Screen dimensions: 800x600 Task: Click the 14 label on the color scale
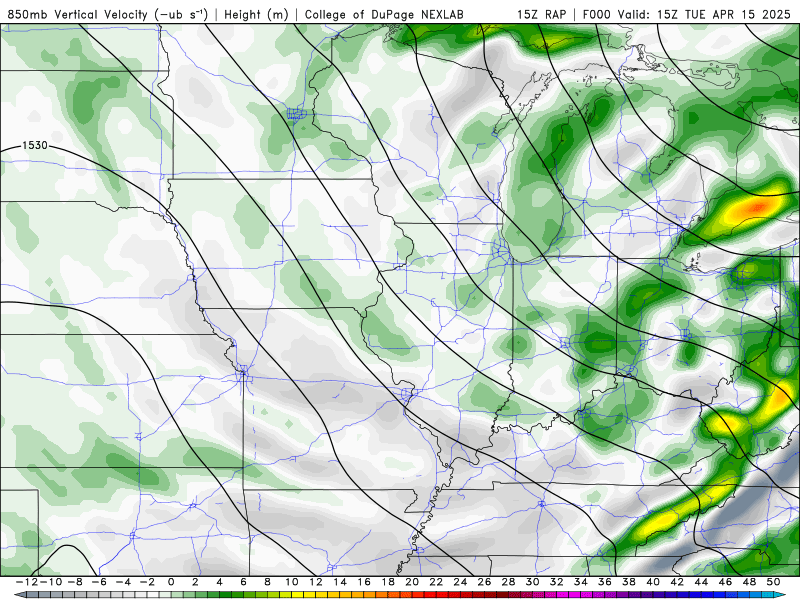pos(340,582)
